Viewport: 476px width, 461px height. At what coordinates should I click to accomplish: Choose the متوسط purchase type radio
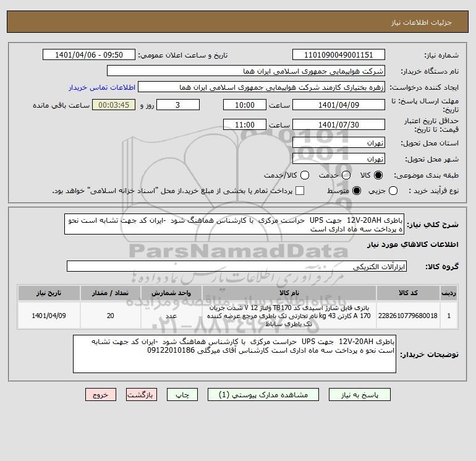[x=357, y=191]
